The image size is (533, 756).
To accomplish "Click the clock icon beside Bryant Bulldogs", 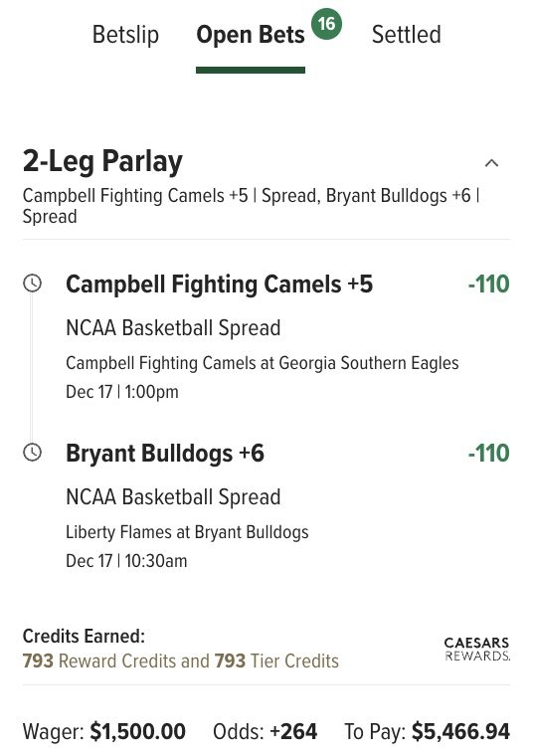I will click(x=32, y=453).
